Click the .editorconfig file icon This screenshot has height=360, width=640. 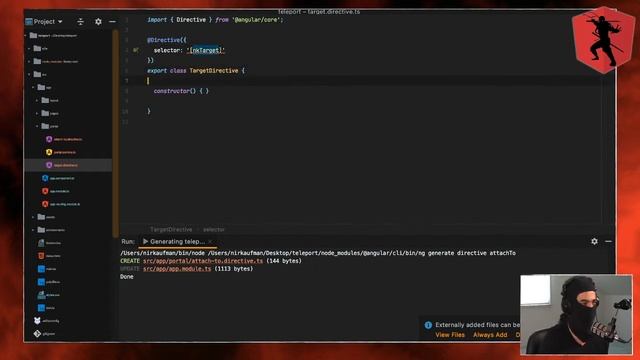click(x=37, y=321)
